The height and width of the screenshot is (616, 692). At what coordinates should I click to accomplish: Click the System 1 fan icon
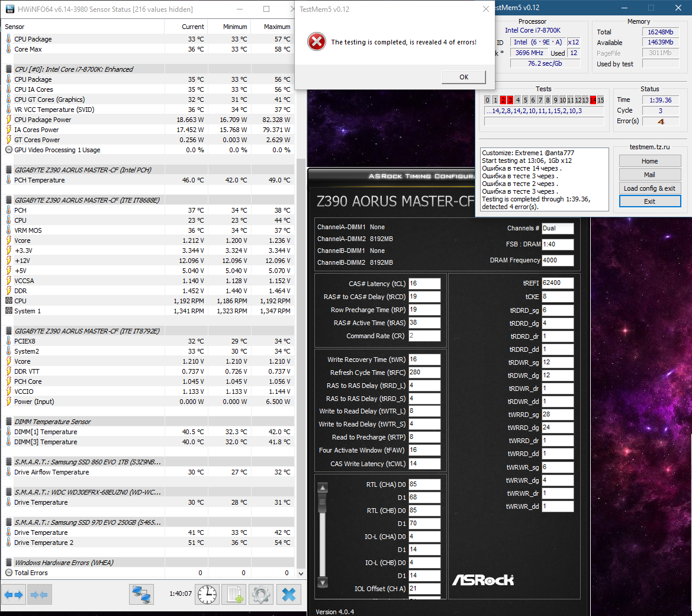pyautogui.click(x=8, y=311)
